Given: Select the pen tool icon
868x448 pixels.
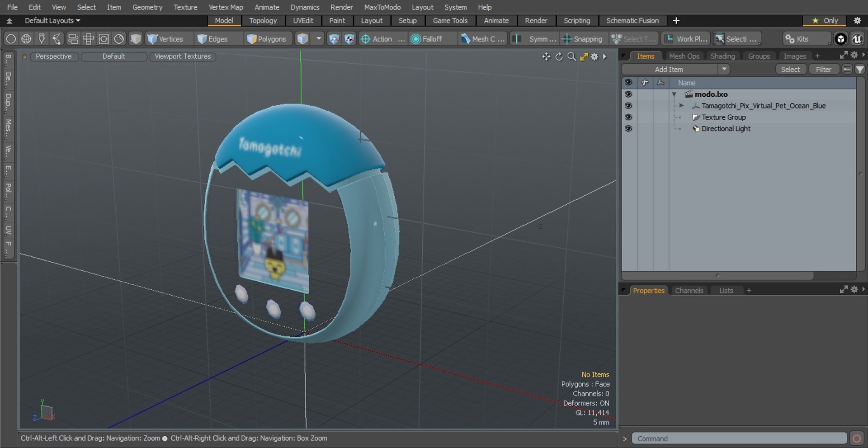Looking at the screenshot, I should click(x=42, y=39).
